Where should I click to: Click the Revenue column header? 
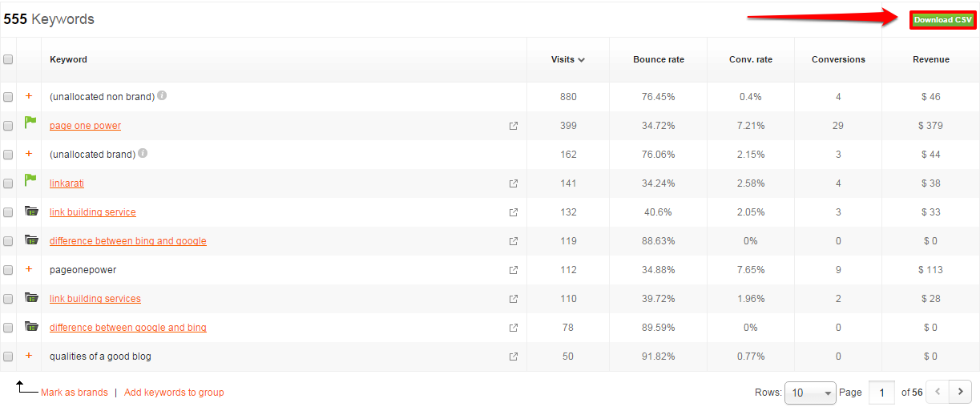[x=930, y=59]
